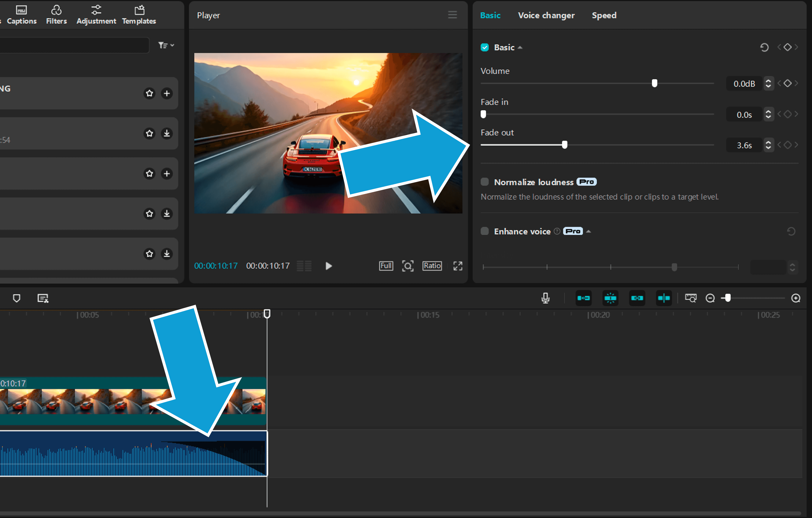The width and height of the screenshot is (812, 518).
Task: Enable Normalize loudness
Action: click(485, 182)
